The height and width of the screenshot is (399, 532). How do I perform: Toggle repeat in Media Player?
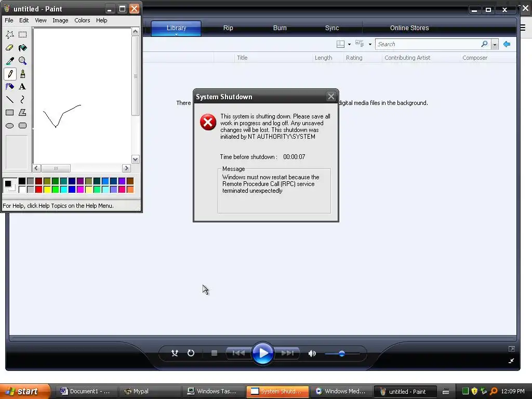pyautogui.click(x=191, y=353)
